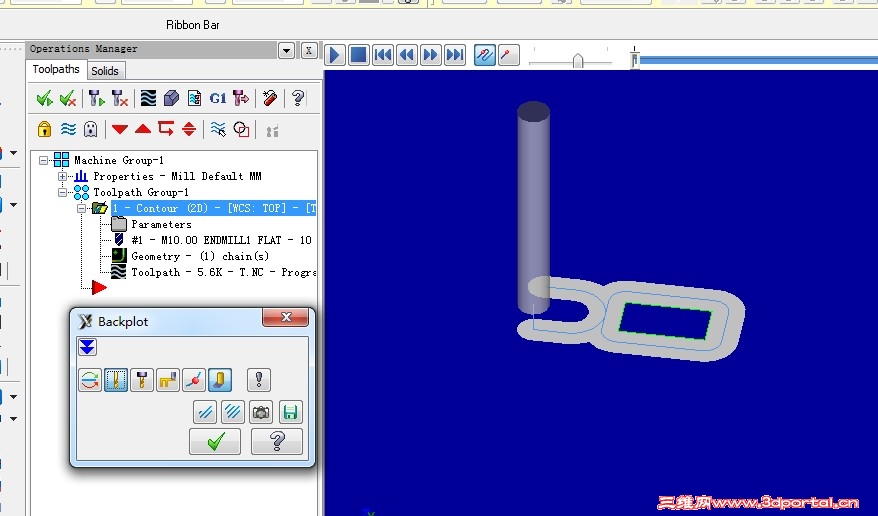The width and height of the screenshot is (878, 516).
Task: Close the Operations Manager panel
Action: point(309,51)
